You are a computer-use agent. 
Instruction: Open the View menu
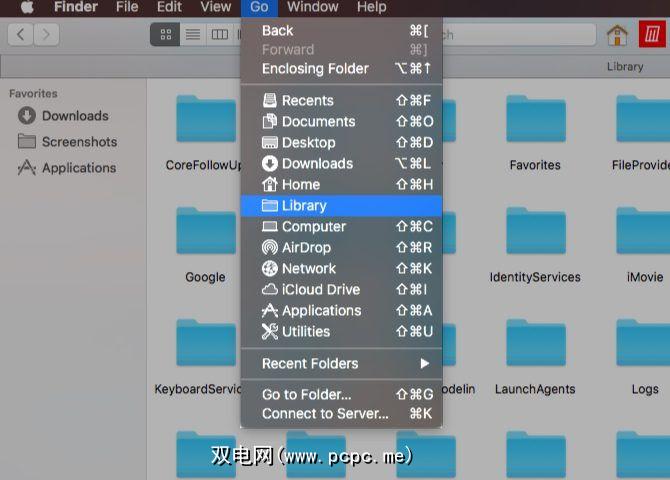216,7
